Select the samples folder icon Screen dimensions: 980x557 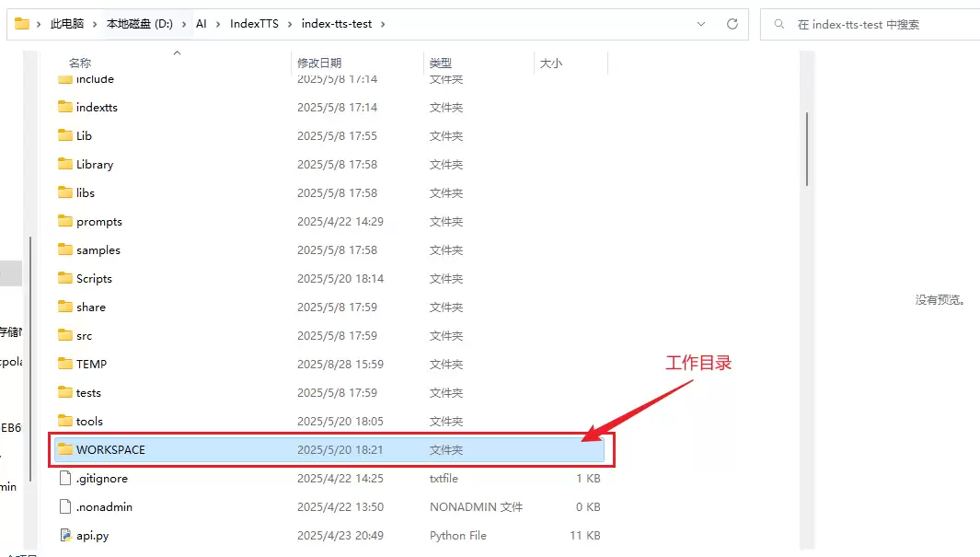pos(65,249)
